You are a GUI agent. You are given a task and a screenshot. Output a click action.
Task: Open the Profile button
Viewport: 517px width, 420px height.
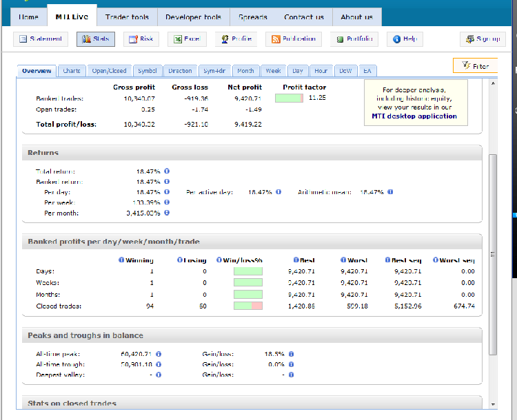click(236, 39)
